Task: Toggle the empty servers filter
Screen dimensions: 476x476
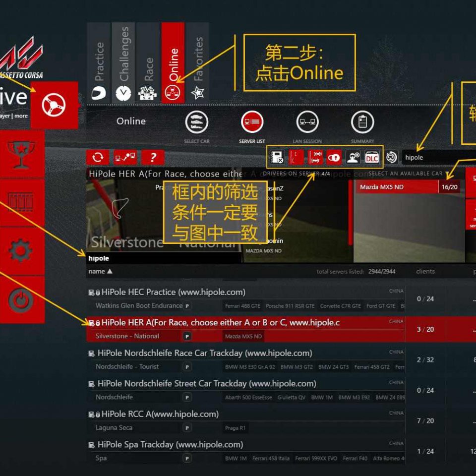Action: (x=296, y=157)
